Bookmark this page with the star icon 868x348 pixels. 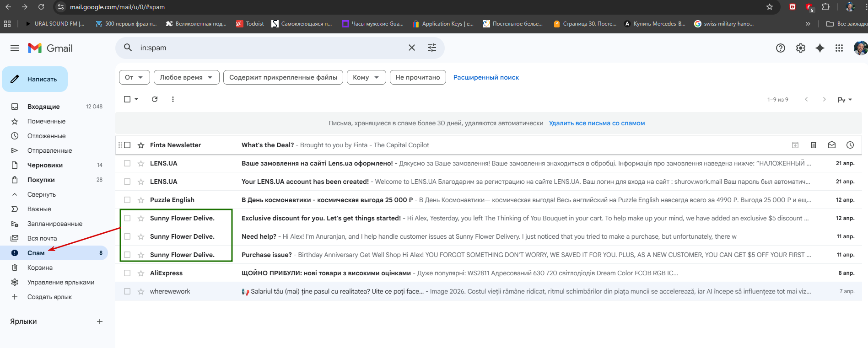click(x=770, y=7)
